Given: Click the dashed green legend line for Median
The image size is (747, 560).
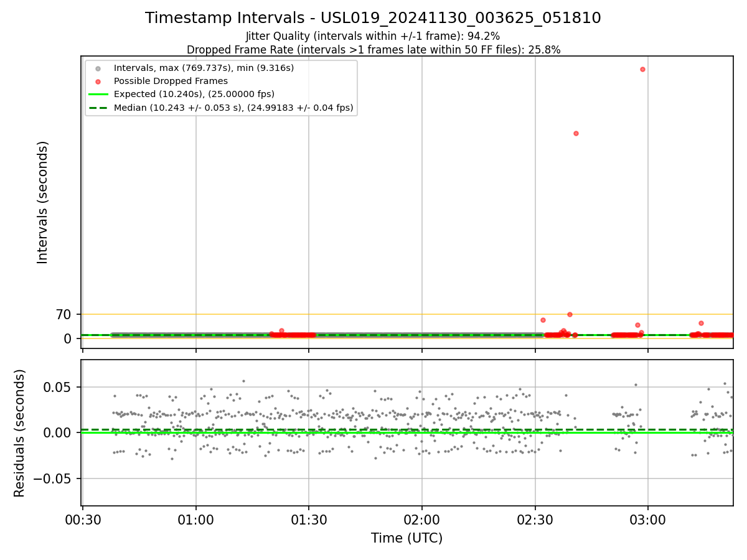Looking at the screenshot, I should tap(98, 108).
